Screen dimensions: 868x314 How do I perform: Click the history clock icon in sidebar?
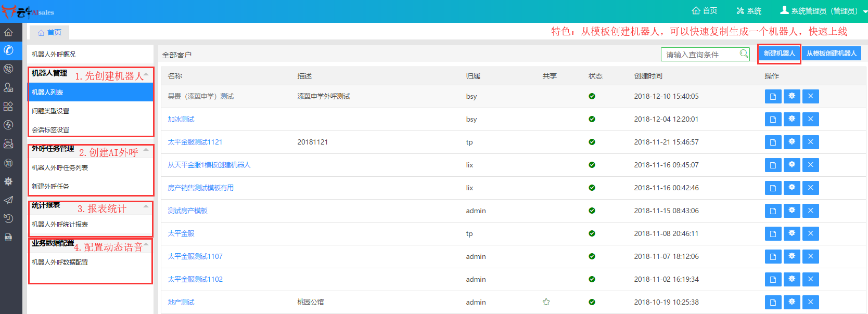(x=8, y=218)
